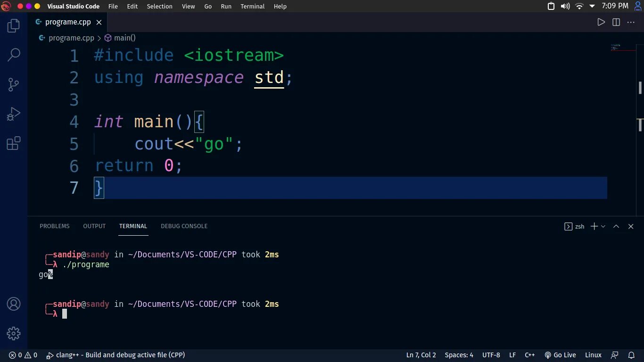This screenshot has height=362, width=644.
Task: Open the Manage gear menu
Action: pyautogui.click(x=14, y=333)
